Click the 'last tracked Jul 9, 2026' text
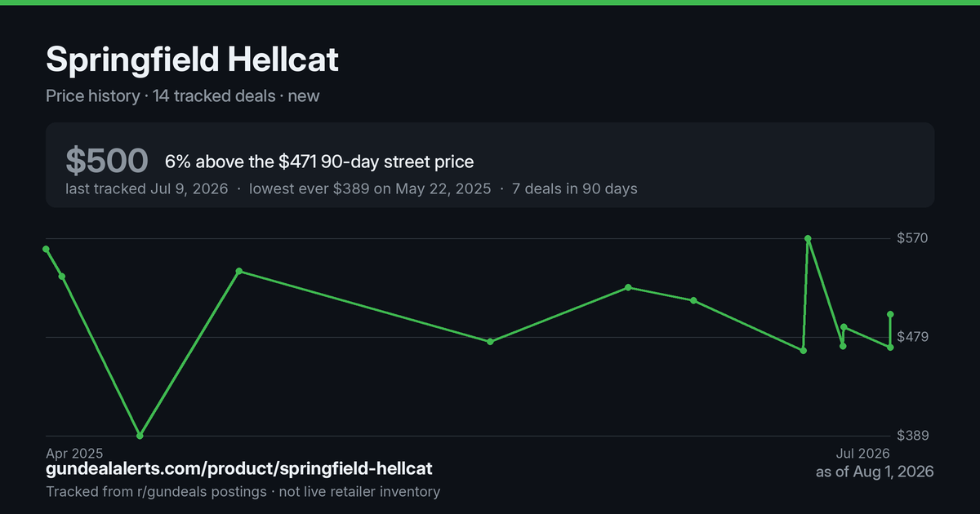980x514 pixels. (148, 188)
